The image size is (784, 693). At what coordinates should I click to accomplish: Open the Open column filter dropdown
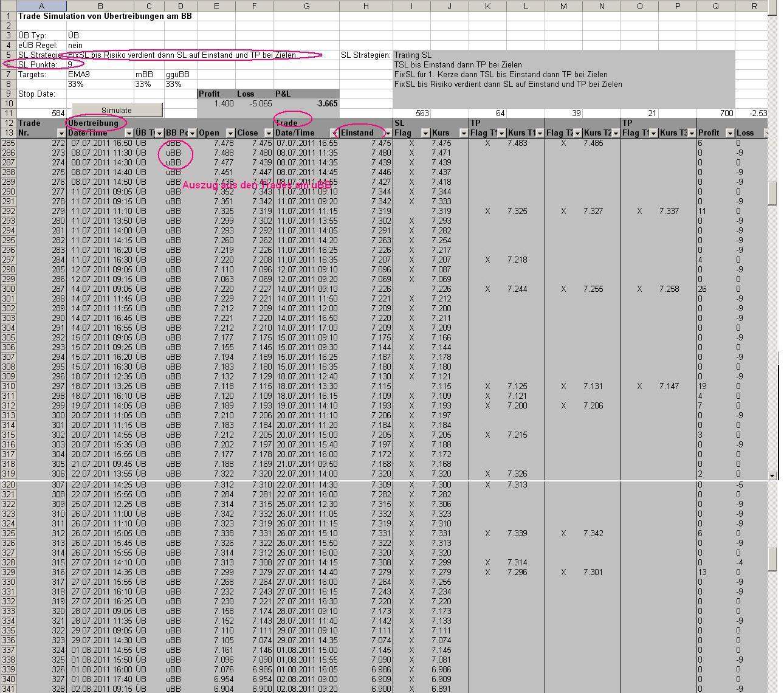coord(230,133)
